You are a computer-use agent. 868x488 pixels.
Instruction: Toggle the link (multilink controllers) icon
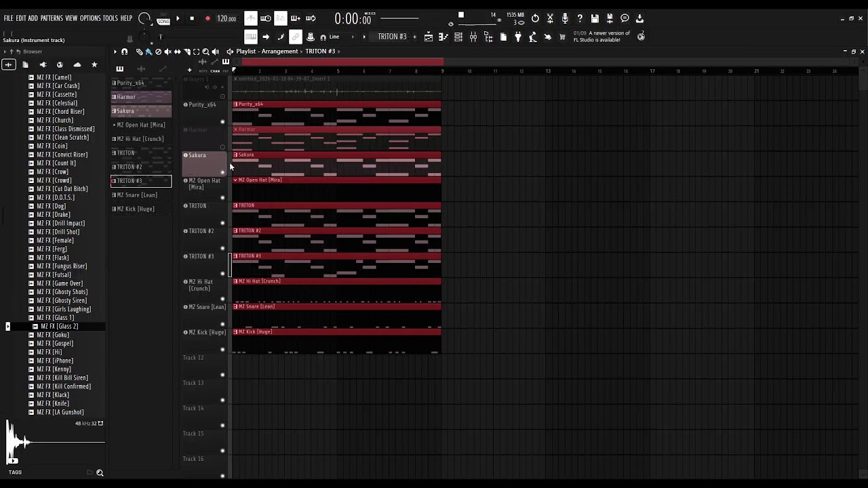(x=296, y=37)
